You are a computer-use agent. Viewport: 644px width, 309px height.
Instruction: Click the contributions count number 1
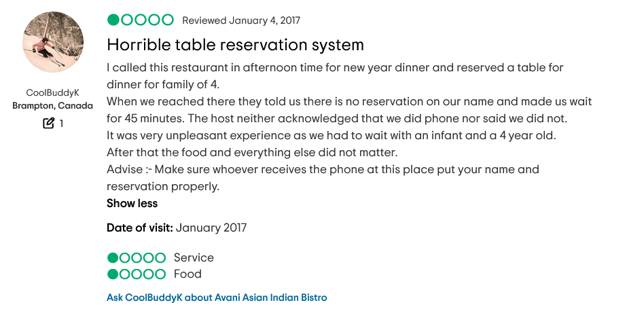tap(61, 123)
